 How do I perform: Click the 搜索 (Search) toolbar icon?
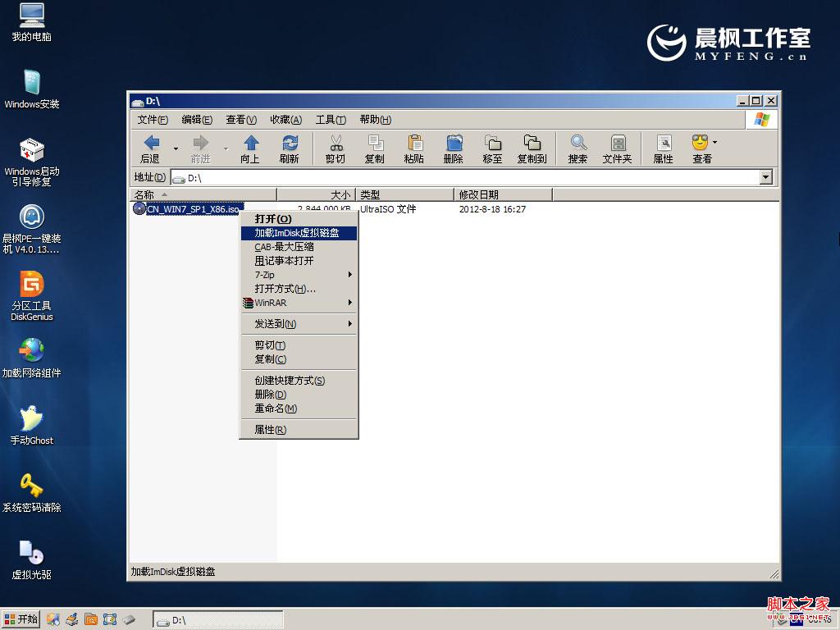pyautogui.click(x=577, y=148)
